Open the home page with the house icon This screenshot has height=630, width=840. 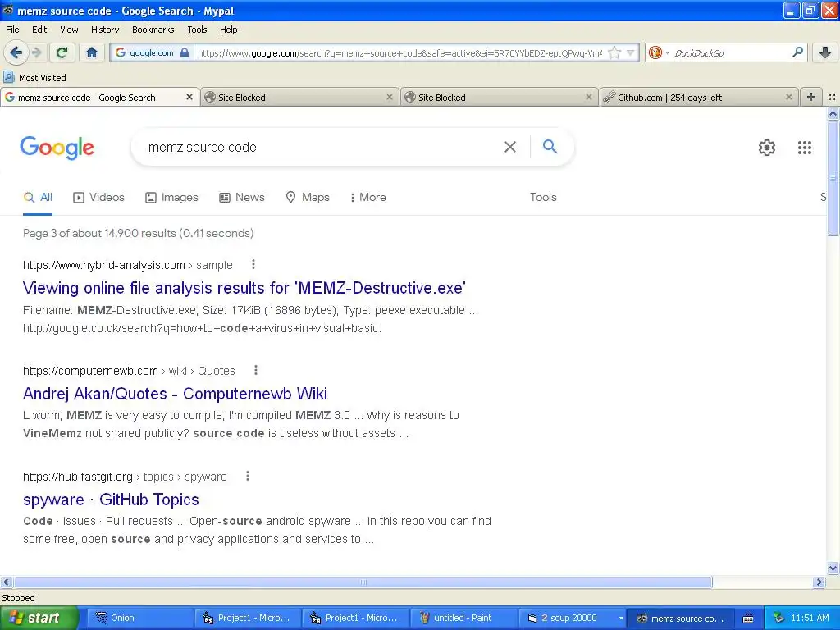point(92,52)
